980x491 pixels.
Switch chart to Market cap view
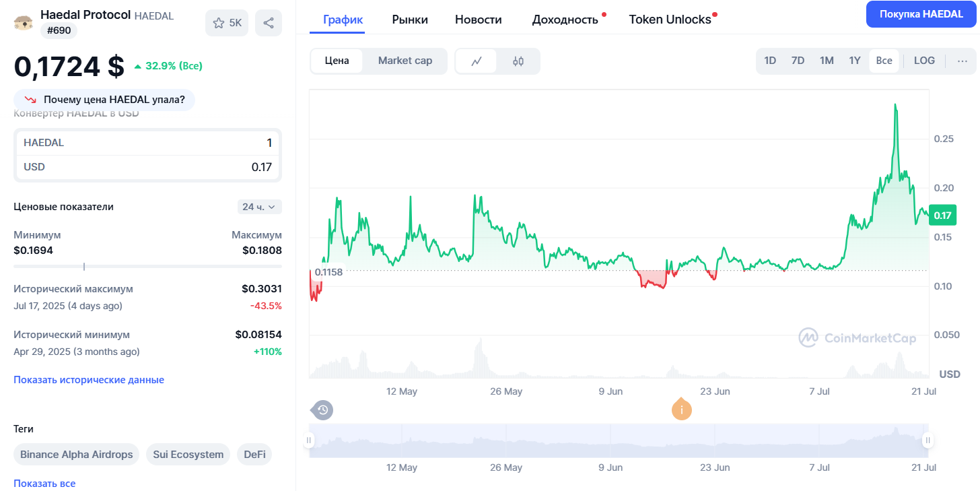click(x=405, y=61)
